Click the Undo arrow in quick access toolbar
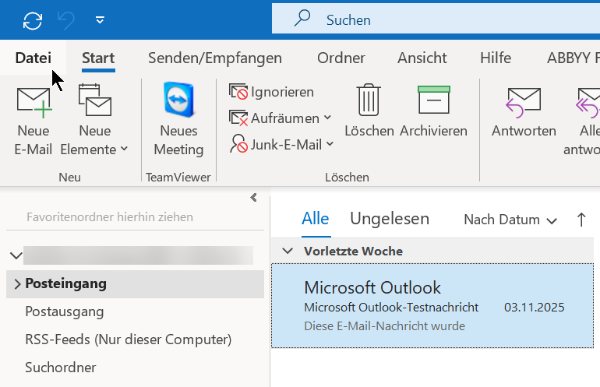600x387 pixels. click(66, 20)
